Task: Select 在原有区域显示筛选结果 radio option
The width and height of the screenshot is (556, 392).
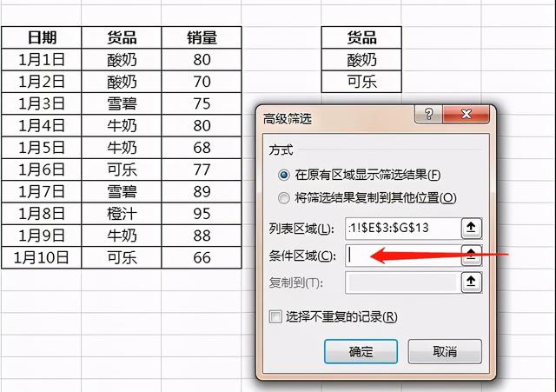Action: (284, 176)
